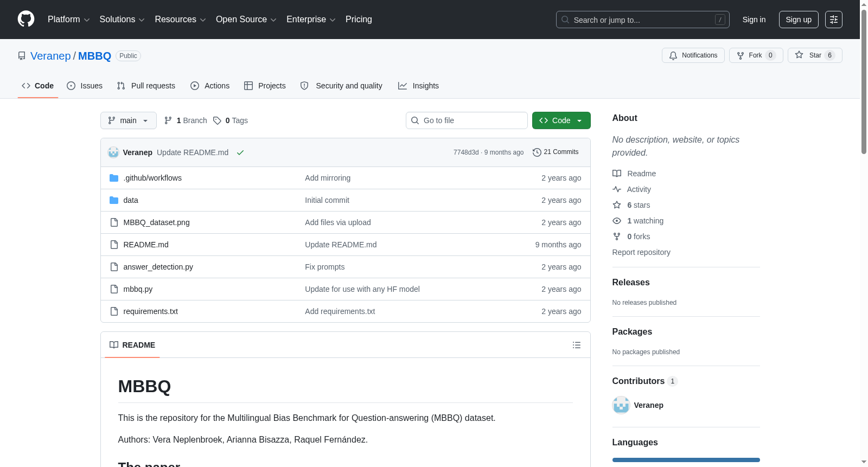This screenshot has height=467, width=868.
Task: Switch to the Security and quality tab
Action: [x=341, y=86]
